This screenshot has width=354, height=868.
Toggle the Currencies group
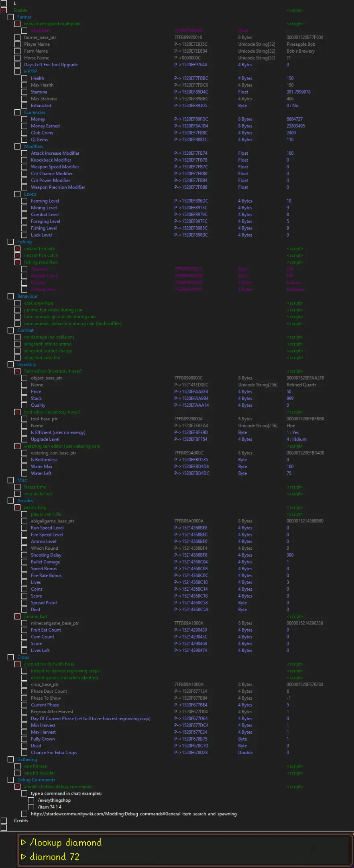point(35,112)
